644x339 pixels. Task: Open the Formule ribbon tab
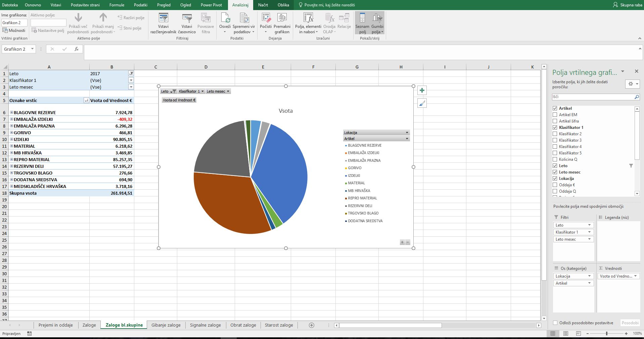pos(117,5)
